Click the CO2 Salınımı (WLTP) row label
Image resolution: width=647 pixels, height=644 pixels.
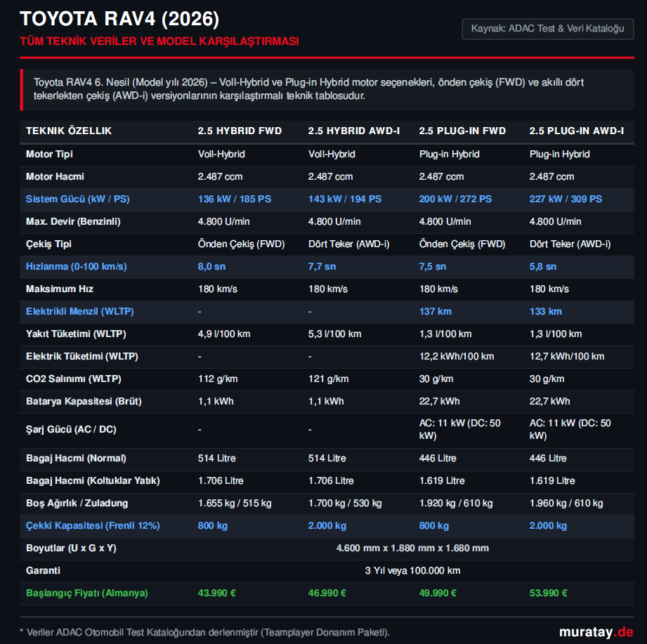(74, 379)
